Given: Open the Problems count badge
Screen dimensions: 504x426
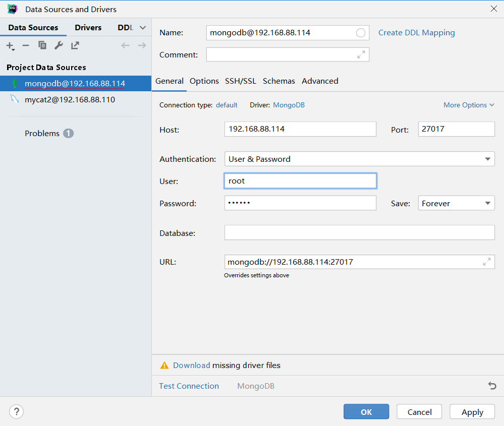Looking at the screenshot, I should [68, 133].
